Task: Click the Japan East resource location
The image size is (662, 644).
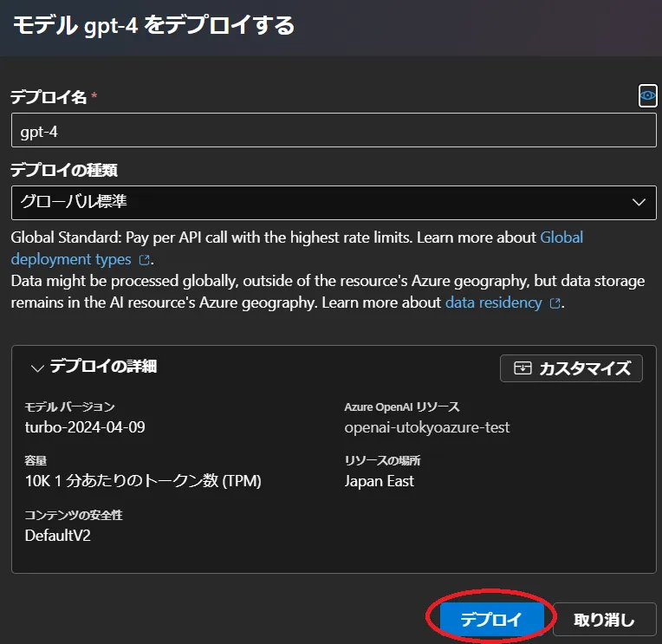Action: pos(380,480)
